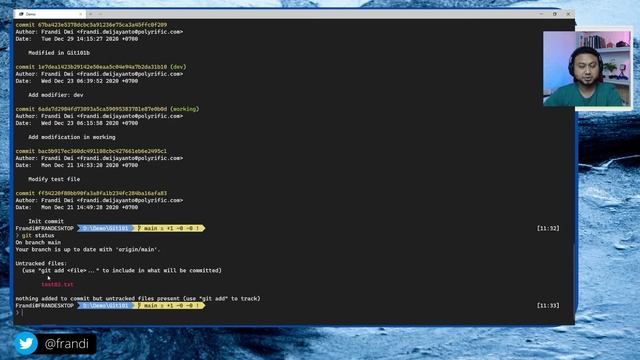Click the [11:32] timestamp

pos(548,229)
